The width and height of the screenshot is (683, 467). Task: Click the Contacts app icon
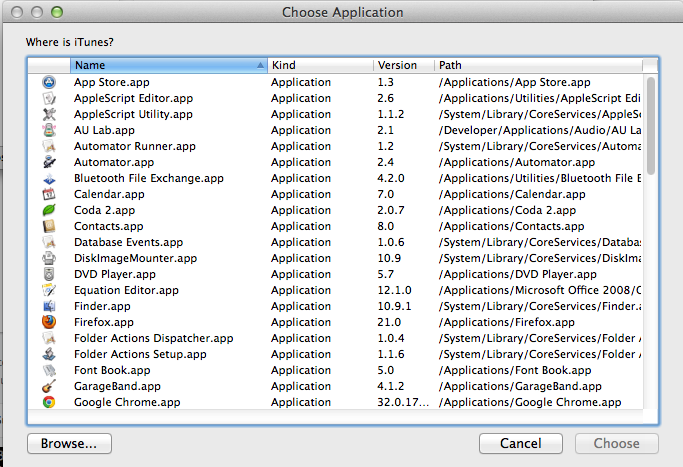(x=49, y=226)
